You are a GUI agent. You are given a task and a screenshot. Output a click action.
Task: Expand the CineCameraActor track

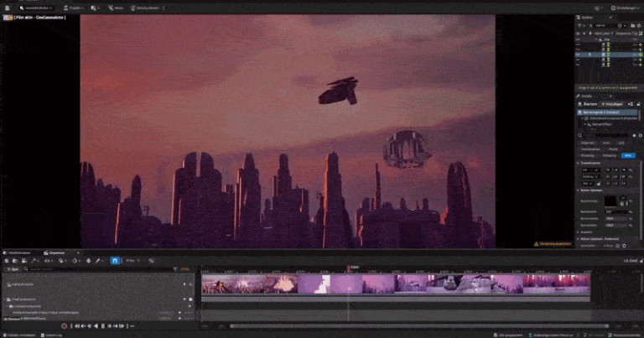pos(7,299)
